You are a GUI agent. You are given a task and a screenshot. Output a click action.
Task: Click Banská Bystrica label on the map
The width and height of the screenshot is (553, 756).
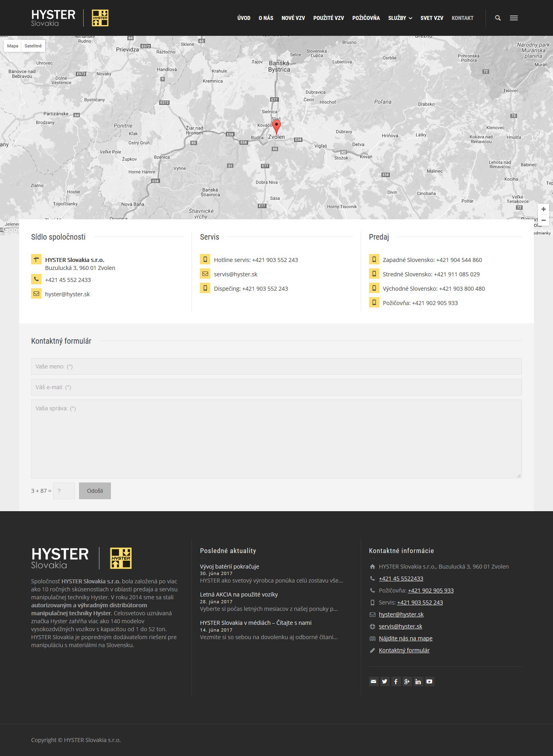(x=279, y=66)
